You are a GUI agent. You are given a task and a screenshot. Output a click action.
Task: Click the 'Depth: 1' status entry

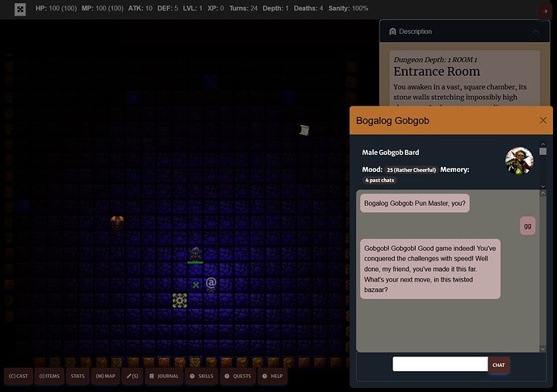275,8
